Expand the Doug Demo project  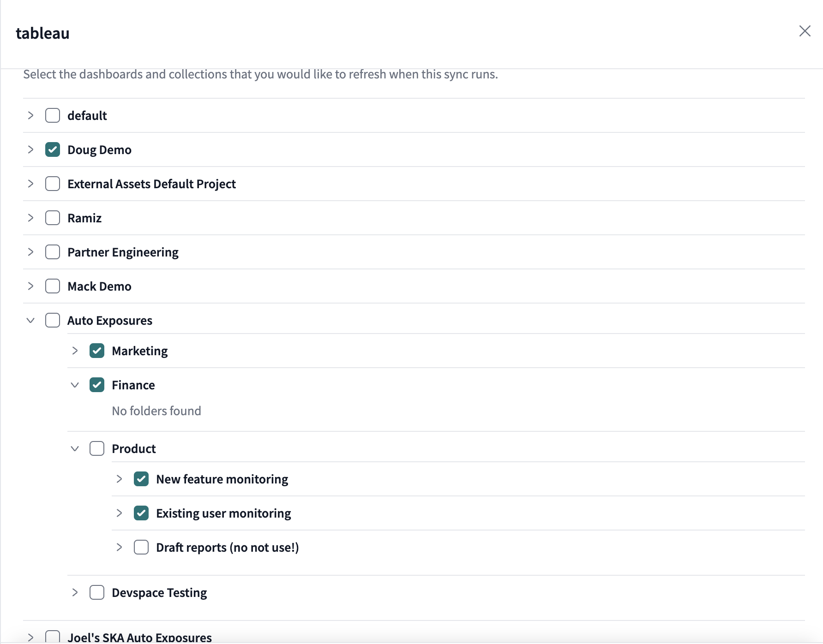tap(30, 149)
